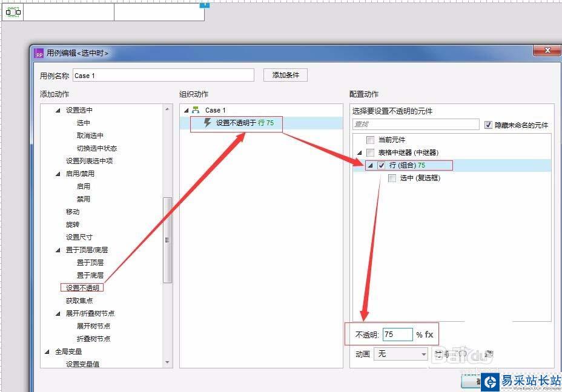Collapse the 置于顶层/底层 group

tap(58, 250)
